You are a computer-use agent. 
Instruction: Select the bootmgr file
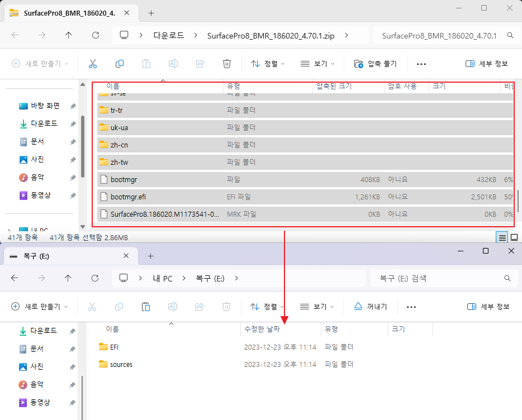pos(305,179)
